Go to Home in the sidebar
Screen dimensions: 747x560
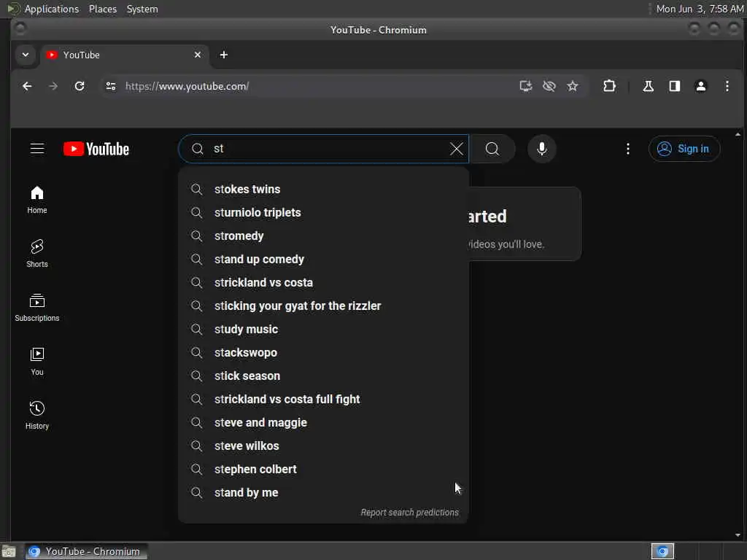37,200
